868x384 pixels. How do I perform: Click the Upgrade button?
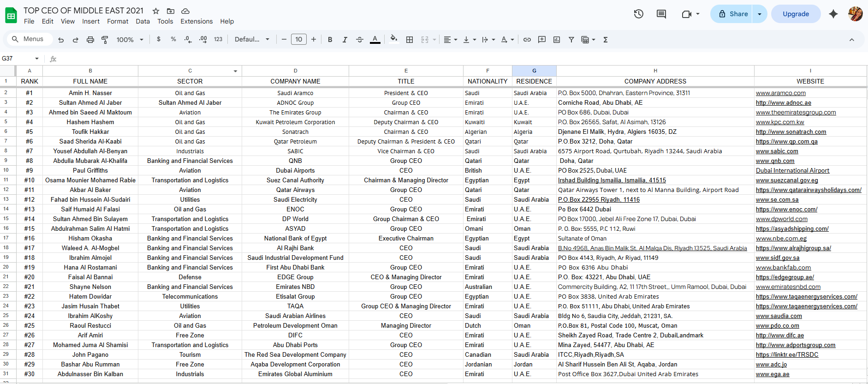click(796, 14)
